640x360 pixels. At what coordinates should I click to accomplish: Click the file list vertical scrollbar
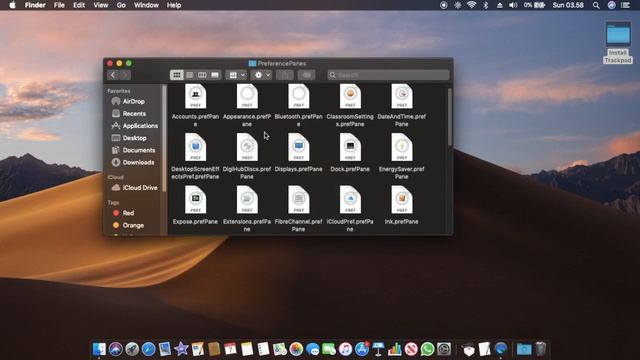click(x=450, y=117)
